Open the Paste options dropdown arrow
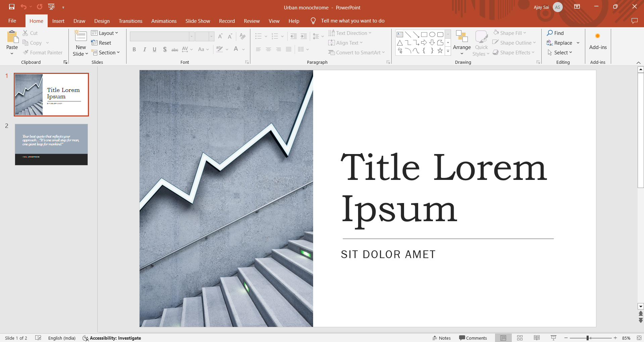 point(12,53)
